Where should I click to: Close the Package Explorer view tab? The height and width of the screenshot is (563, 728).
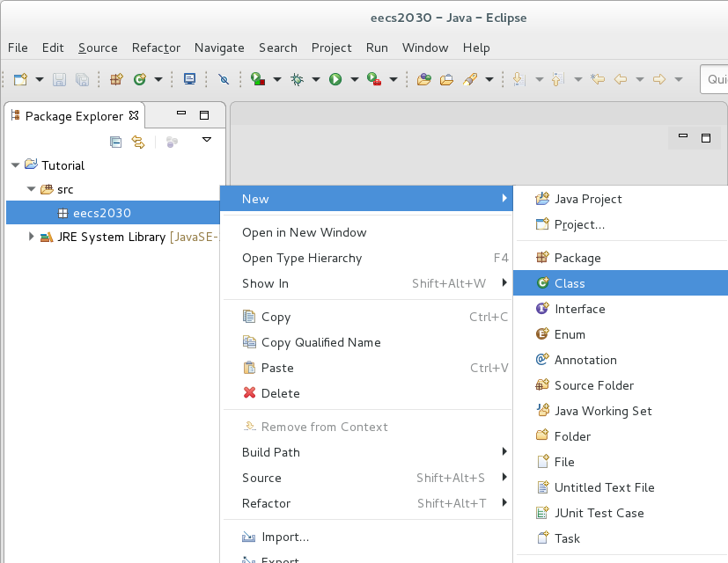click(x=134, y=115)
